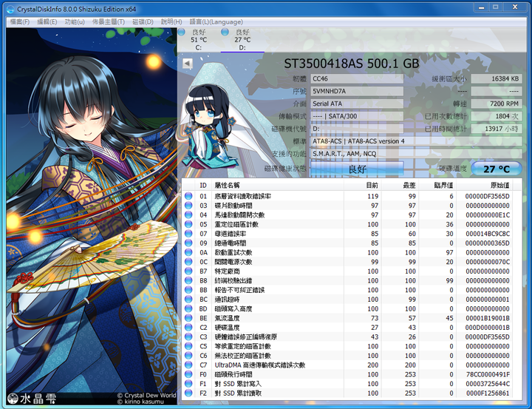This screenshot has width=532, height=409.
Task: Click the 16384 KB buffer size field
Action: [x=497, y=79]
